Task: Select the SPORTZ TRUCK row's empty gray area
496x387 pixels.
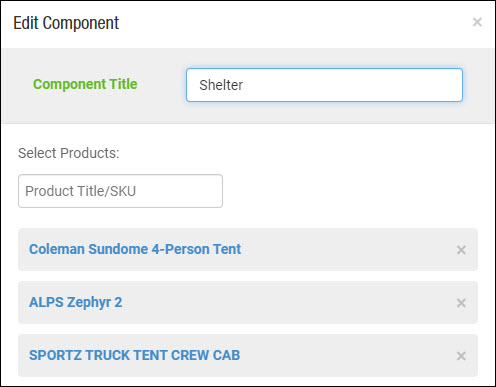Action: click(x=347, y=355)
